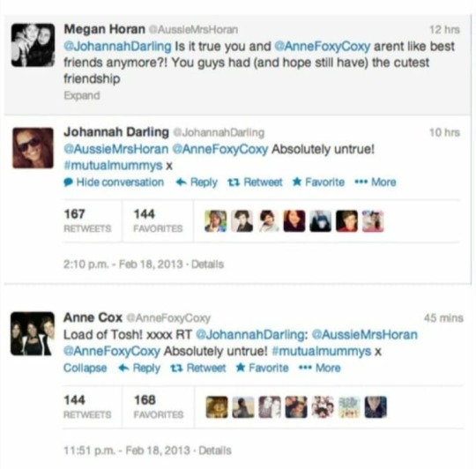Open @AnneFoxyCoxy mention in Megan Horan's tweet
The image size is (476, 469).
point(322,47)
